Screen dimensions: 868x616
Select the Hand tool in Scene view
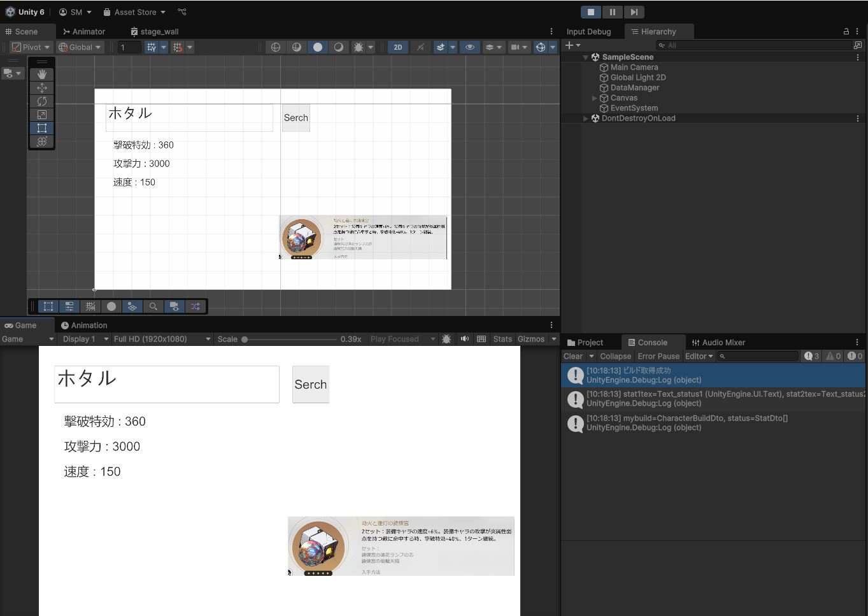click(42, 75)
